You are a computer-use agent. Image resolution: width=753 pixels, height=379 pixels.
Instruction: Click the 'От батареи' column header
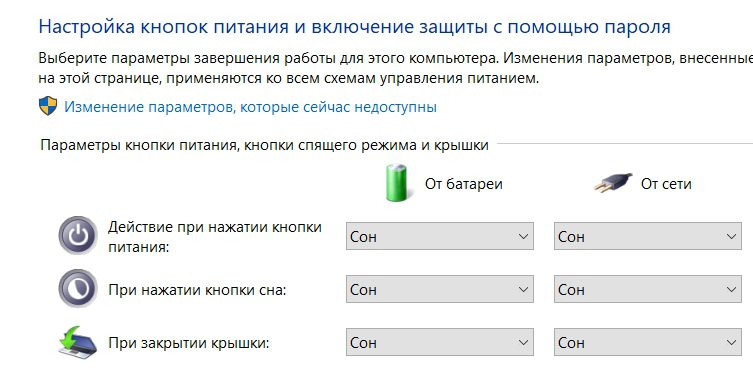(463, 183)
